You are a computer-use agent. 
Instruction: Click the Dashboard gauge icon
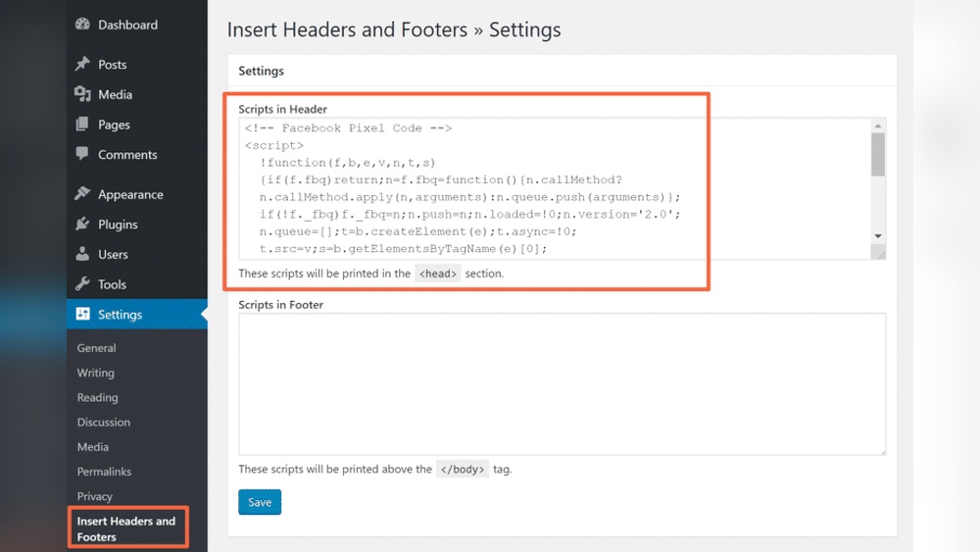click(x=82, y=25)
